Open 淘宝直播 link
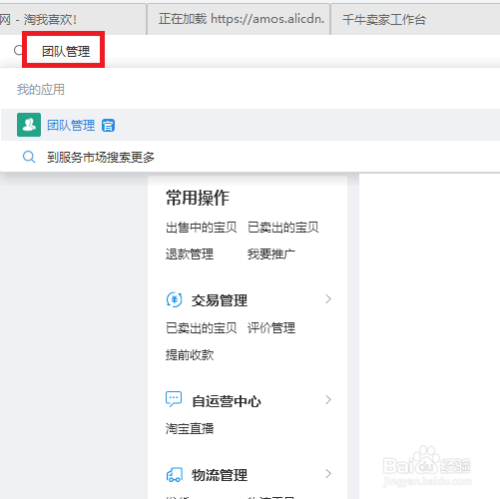Image resolution: width=500 pixels, height=499 pixels. 189,428
